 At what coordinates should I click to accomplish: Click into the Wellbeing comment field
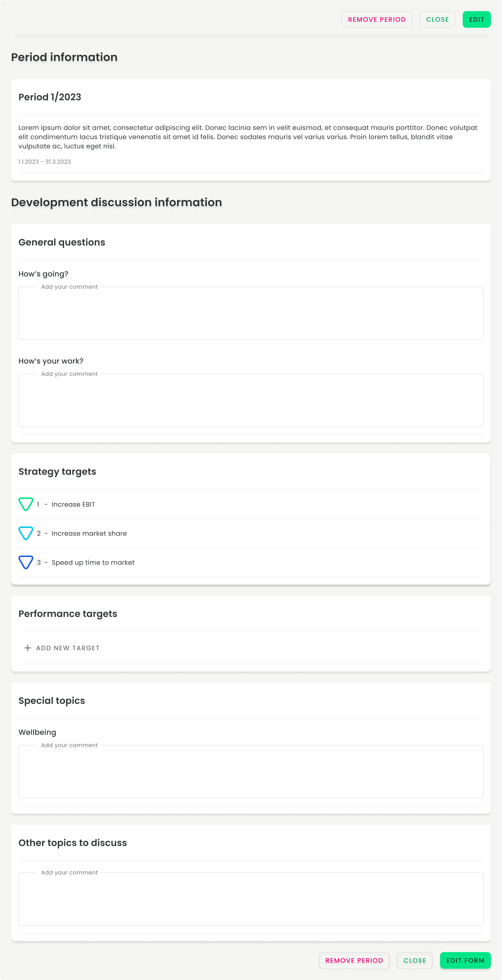(x=251, y=772)
